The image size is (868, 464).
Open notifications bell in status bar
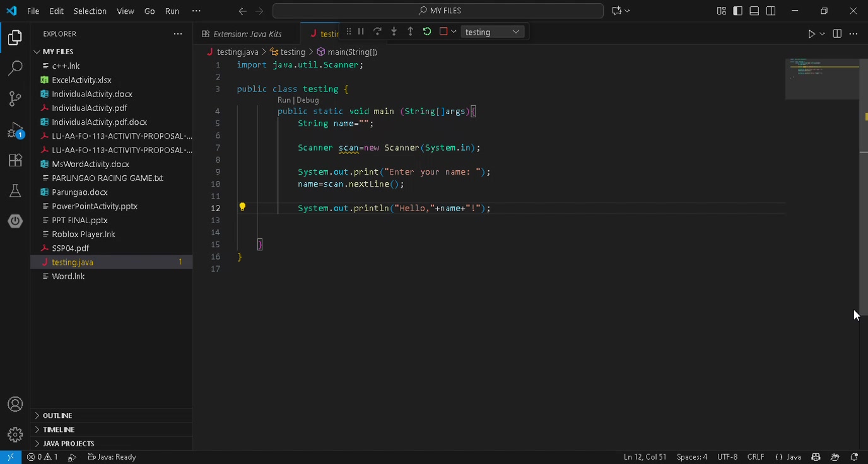point(855,457)
